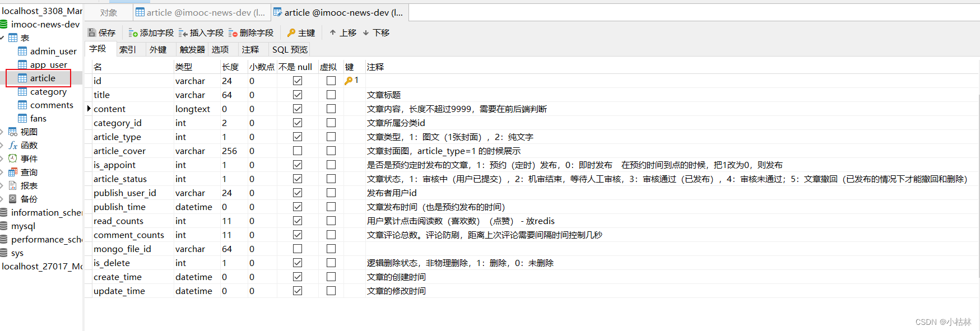The width and height of the screenshot is (980, 331).
Task: Select the localhost_27017 connection
Action: tap(41, 266)
